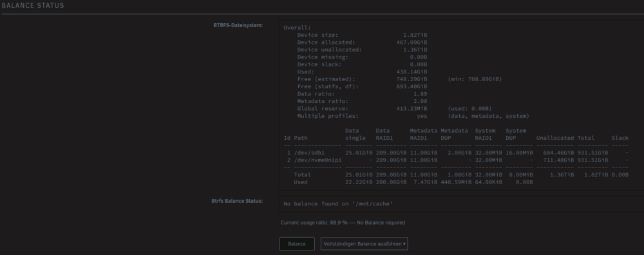This screenshot has width=644, height=255.
Task: Select the Total row 8.00MiB value
Action: pos(521,175)
